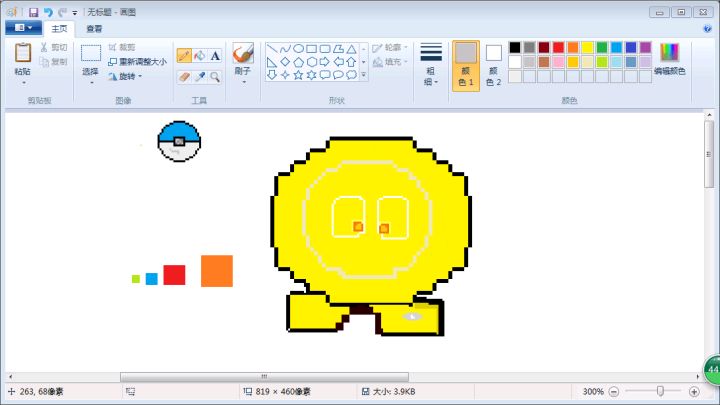The image size is (720, 405).
Task: Select the Pencil tool
Action: (184, 56)
